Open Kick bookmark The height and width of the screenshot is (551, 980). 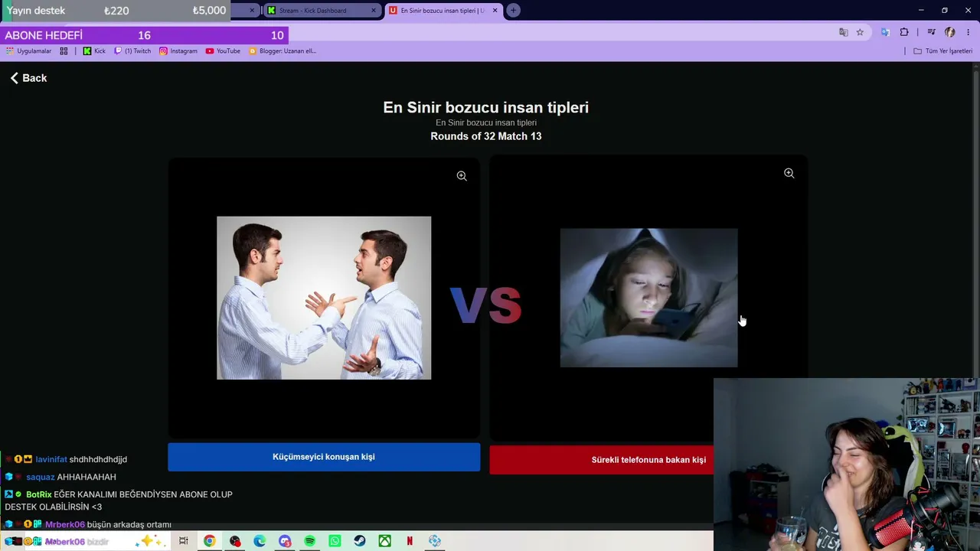tap(94, 51)
